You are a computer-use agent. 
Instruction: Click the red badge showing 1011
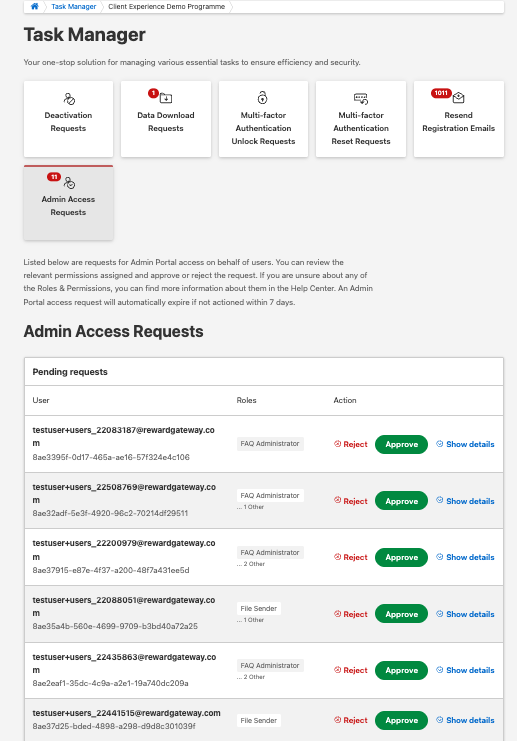point(441,93)
